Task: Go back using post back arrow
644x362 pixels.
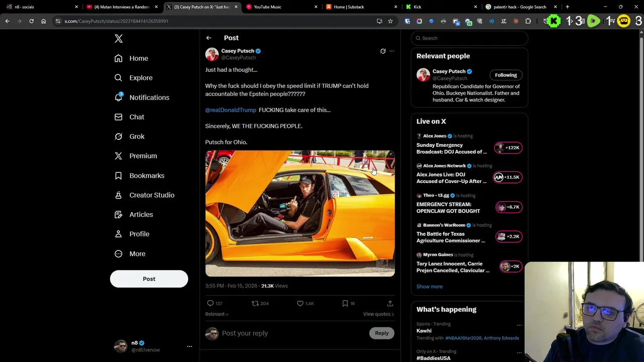Action: pyautogui.click(x=209, y=38)
